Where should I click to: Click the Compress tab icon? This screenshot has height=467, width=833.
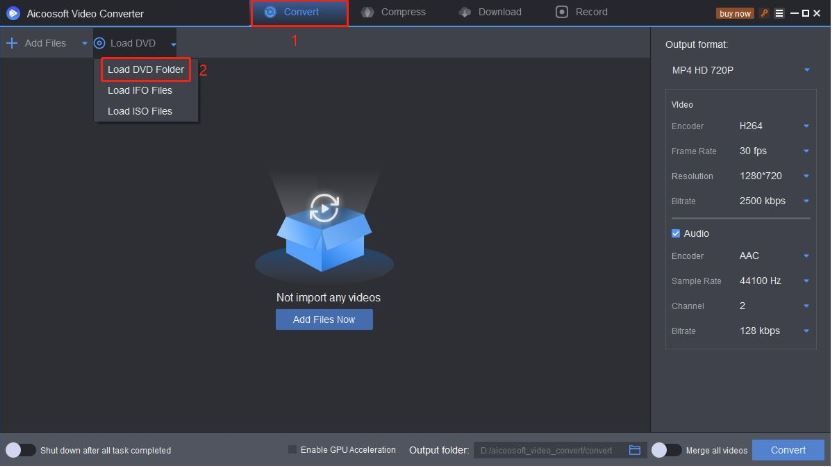[367, 12]
